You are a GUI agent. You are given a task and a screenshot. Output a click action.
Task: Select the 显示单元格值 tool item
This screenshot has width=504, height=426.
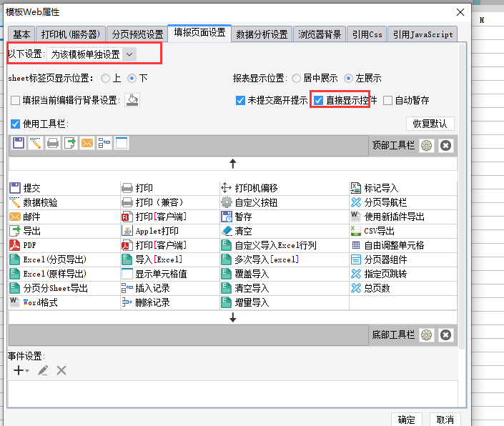(x=170, y=274)
